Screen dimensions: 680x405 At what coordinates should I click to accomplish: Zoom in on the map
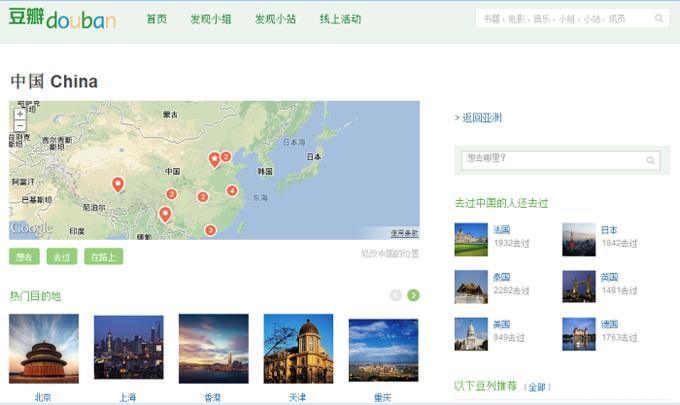20,113
